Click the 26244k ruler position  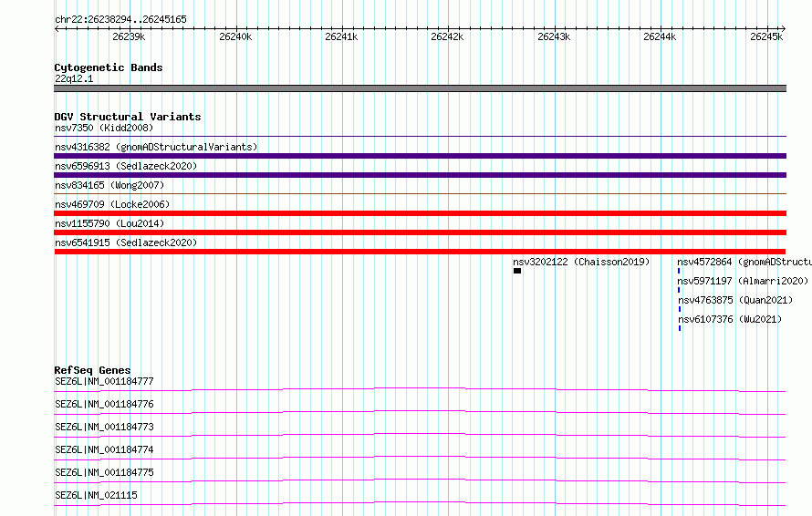[660, 36]
